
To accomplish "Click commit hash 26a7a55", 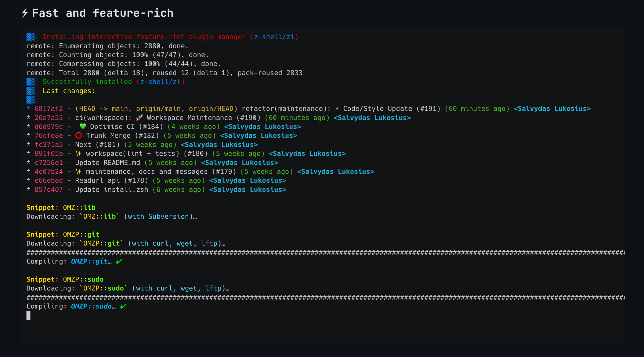I will 49,118.
